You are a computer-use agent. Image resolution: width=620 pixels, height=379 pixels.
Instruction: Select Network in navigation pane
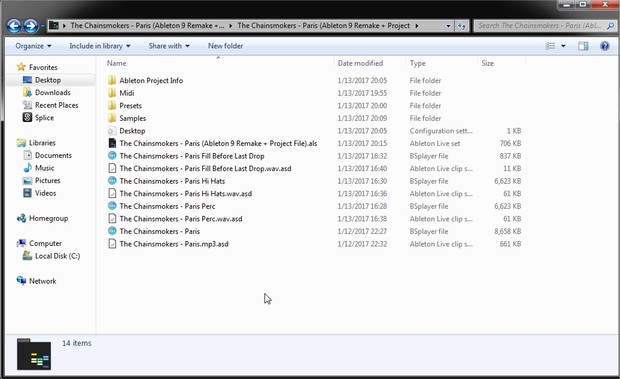click(36, 281)
